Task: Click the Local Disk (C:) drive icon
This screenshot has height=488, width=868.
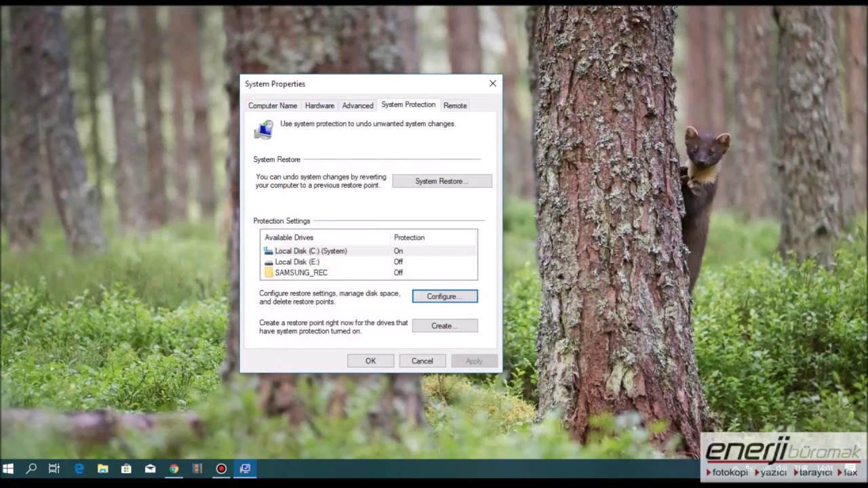Action: point(269,251)
